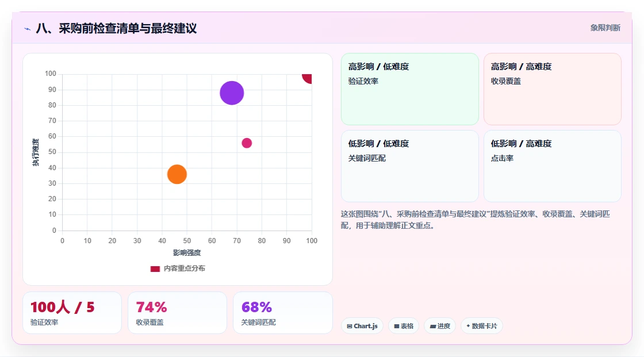This screenshot has width=644, height=357.
Task: Select the 表格 tag chip
Action: tap(404, 326)
